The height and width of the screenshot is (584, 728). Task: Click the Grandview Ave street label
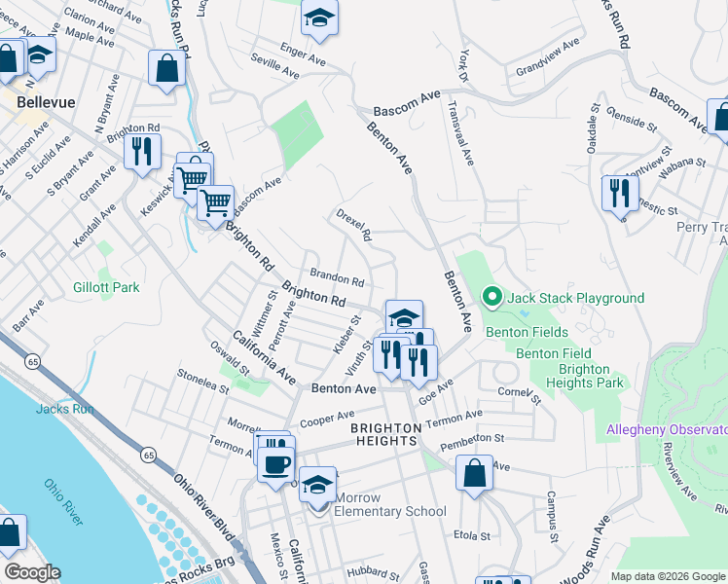[548, 56]
